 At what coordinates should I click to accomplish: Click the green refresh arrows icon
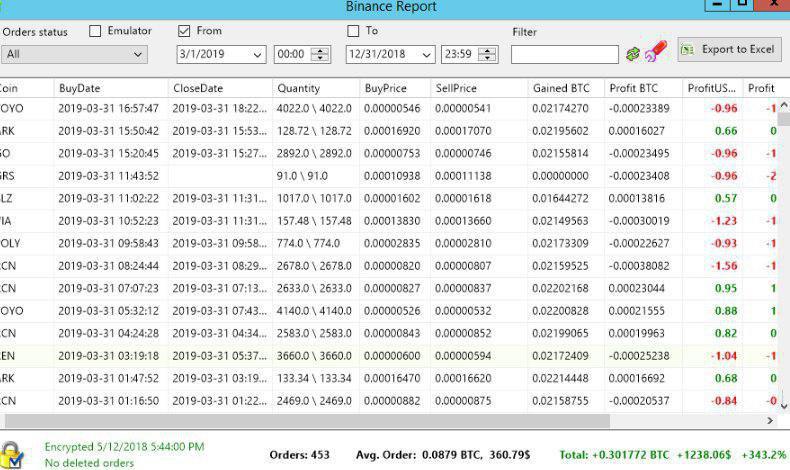pyautogui.click(x=632, y=54)
